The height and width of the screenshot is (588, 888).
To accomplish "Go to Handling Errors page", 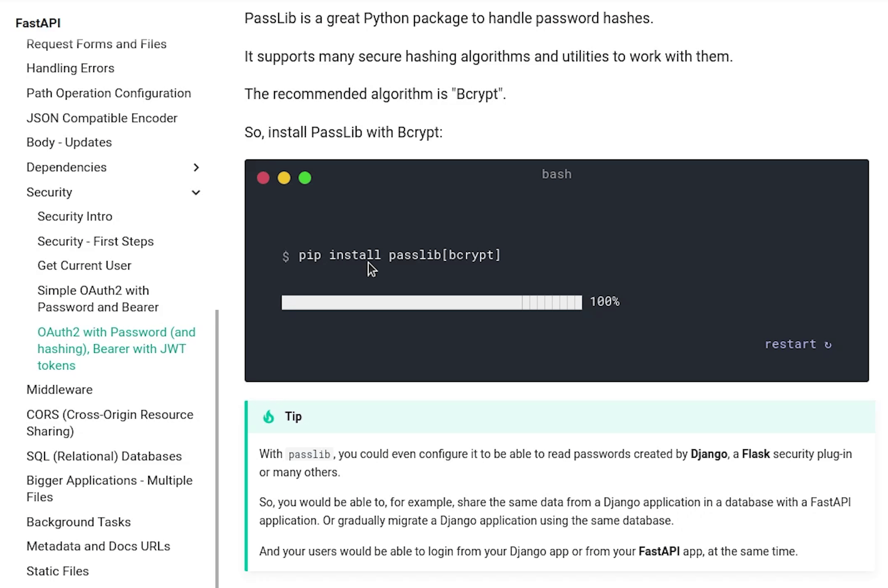I will (70, 68).
